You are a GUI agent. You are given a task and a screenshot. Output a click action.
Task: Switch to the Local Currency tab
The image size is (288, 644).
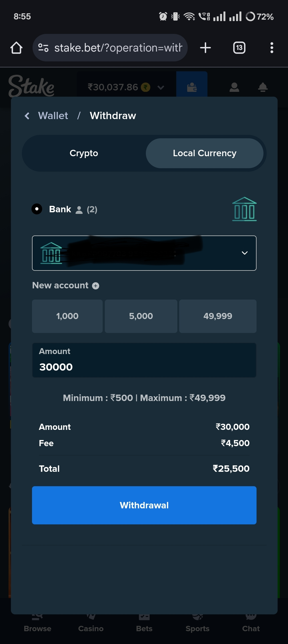[205, 153]
